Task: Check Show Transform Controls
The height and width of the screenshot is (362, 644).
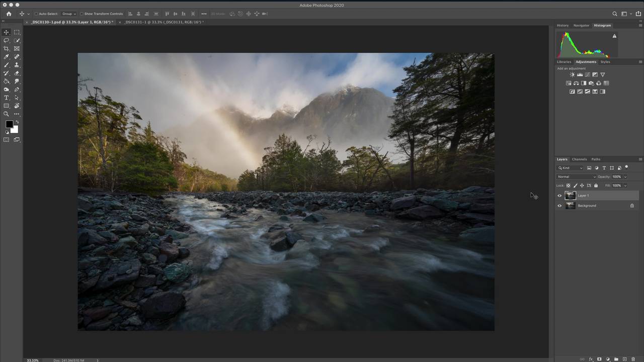Action: 82,14
